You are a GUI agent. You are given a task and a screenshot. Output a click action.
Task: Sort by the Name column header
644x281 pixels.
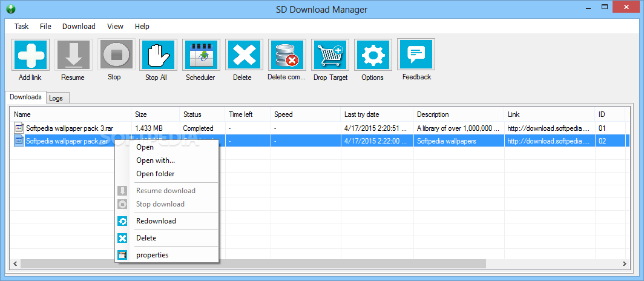71,114
